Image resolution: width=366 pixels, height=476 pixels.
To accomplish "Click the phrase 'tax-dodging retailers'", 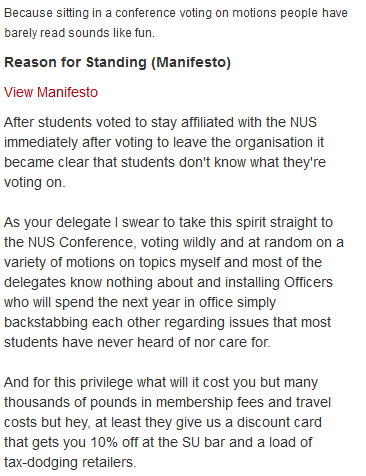I will point(70,463).
